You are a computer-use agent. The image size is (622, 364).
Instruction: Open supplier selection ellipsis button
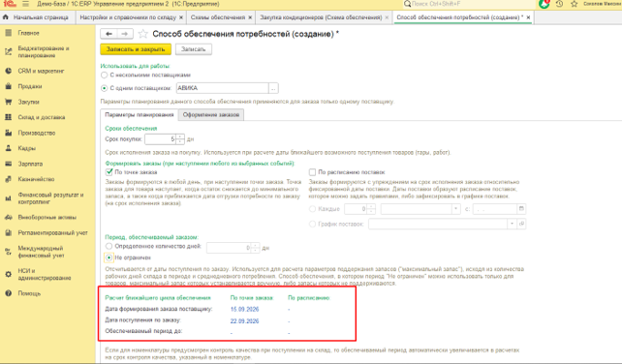coord(273,88)
